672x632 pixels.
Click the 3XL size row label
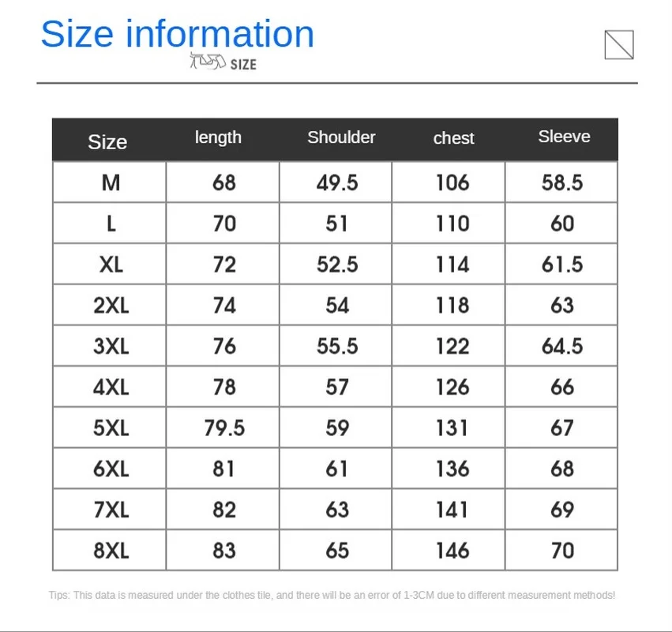(x=111, y=347)
